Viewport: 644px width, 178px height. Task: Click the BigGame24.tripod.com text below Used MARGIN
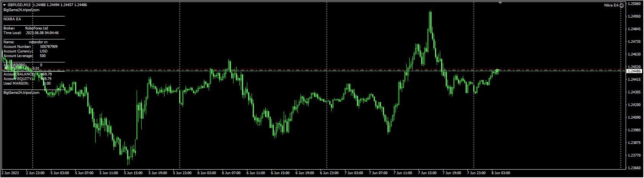pos(21,93)
